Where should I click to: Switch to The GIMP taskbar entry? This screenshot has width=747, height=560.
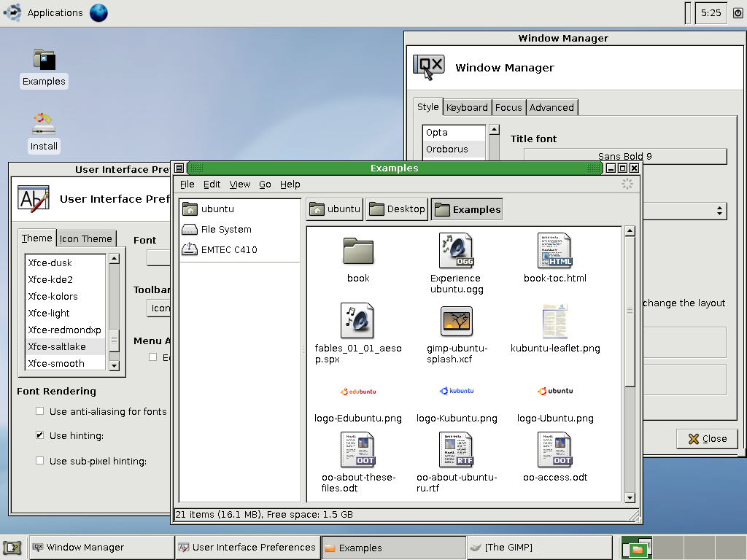coord(539,548)
